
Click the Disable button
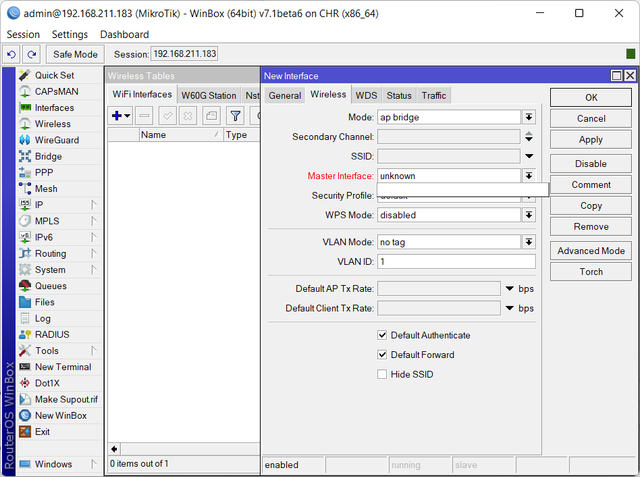click(x=591, y=164)
